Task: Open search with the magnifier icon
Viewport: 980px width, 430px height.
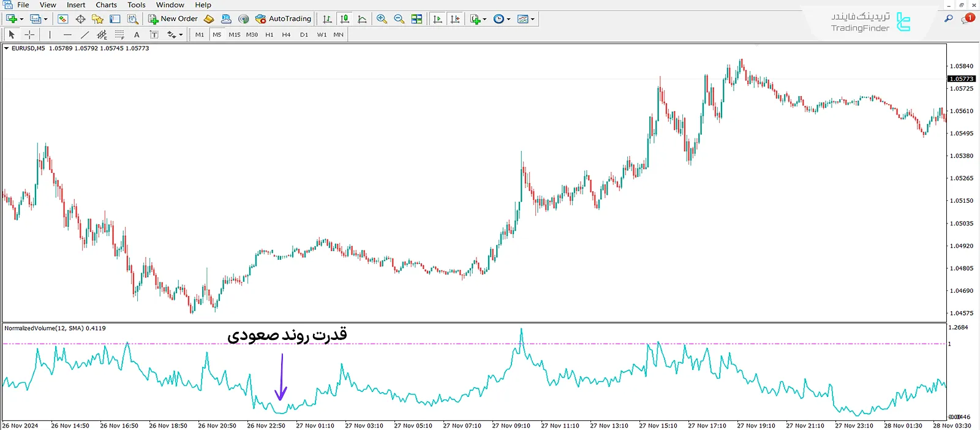Action: [x=948, y=19]
